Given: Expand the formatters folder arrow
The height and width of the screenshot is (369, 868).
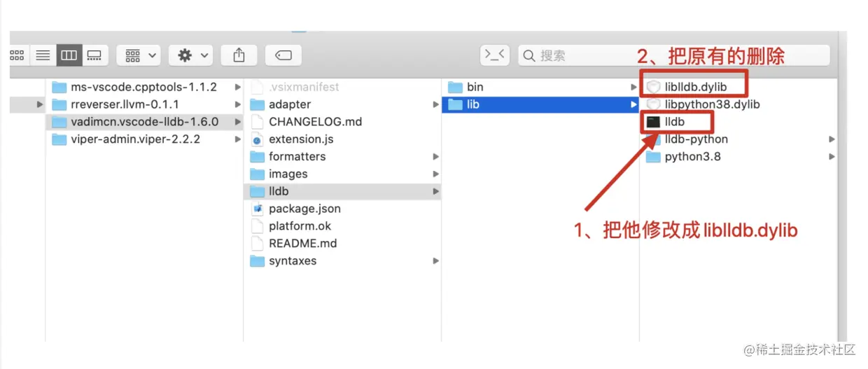Looking at the screenshot, I should click(435, 157).
